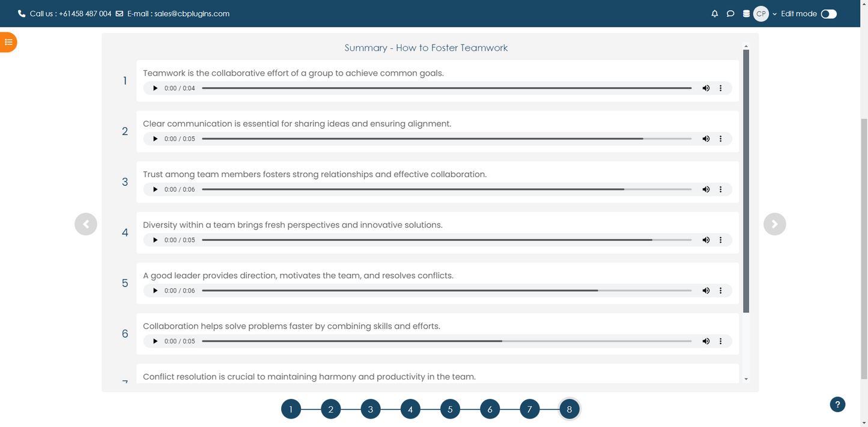868x427 pixels.
Task: Seek within audio 5 progress bar
Action: pyautogui.click(x=446, y=291)
